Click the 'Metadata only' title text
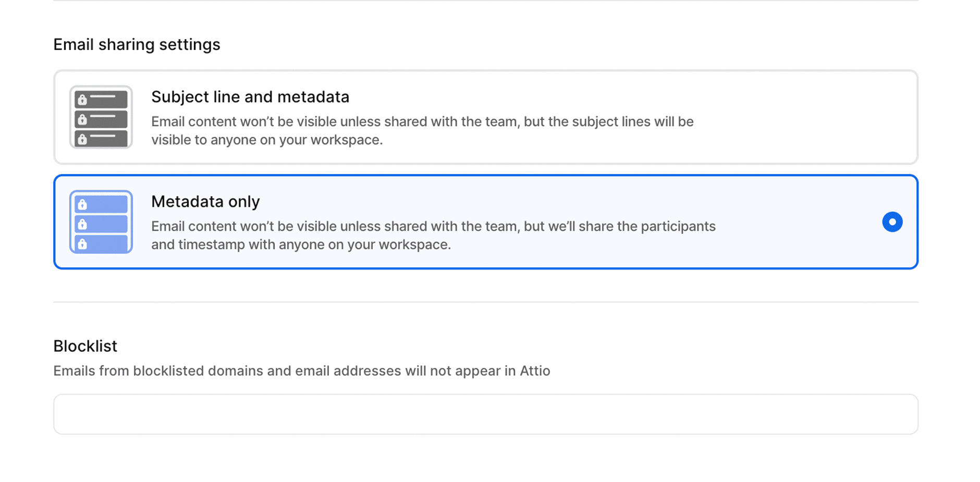 [x=205, y=202]
